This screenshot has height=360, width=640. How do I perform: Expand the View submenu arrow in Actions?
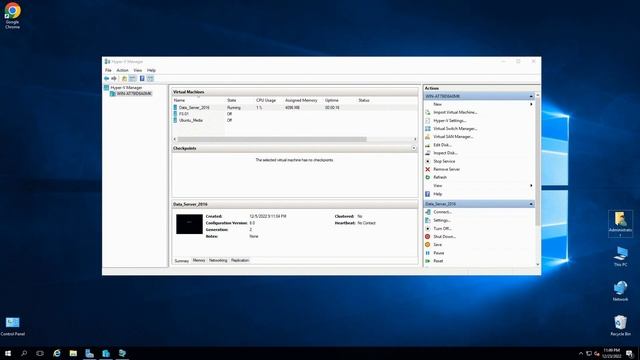(531, 186)
